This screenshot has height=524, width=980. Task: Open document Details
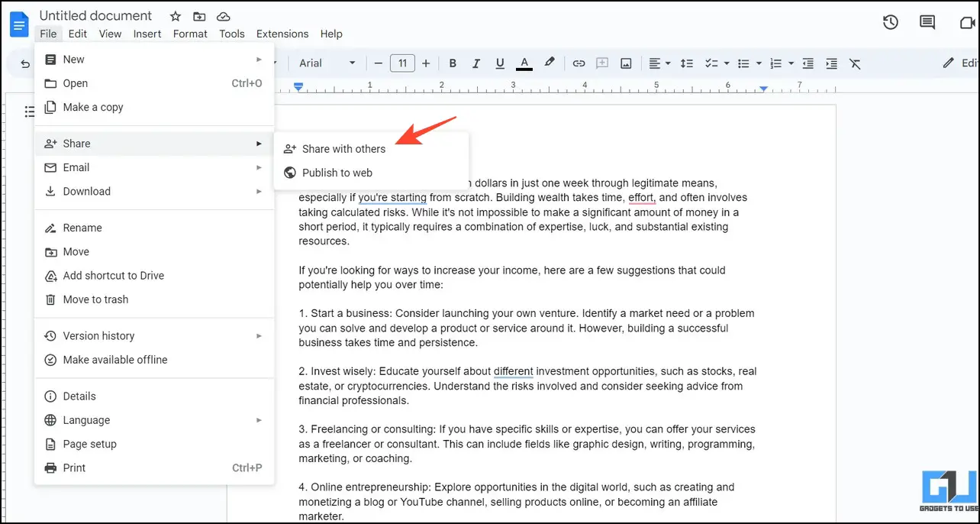(154, 396)
